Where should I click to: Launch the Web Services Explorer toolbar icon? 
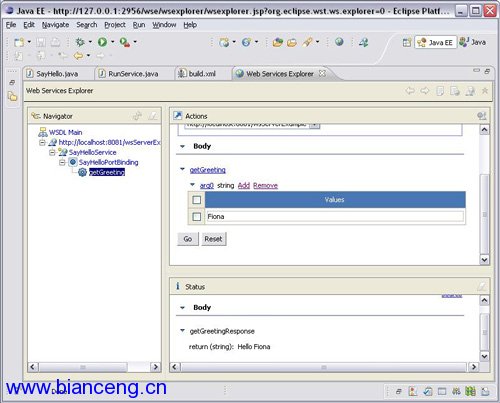pyautogui.click(x=363, y=42)
